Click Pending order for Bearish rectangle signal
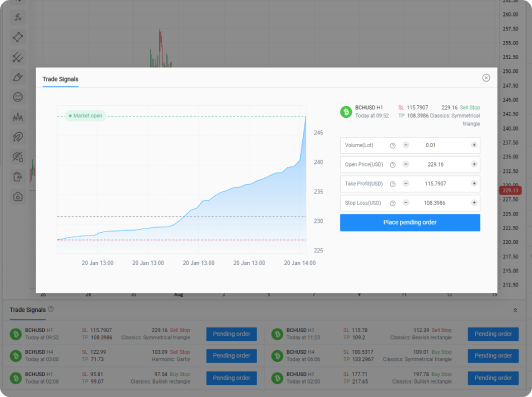 [x=493, y=334]
